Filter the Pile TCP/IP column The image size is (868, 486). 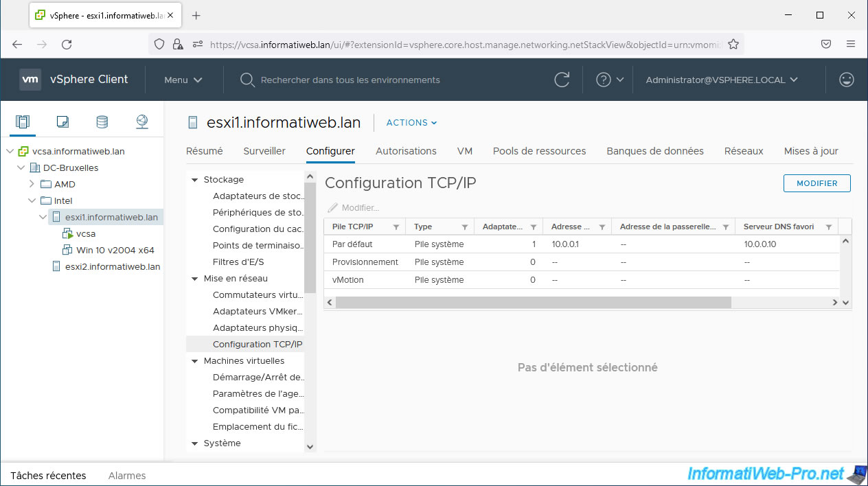tap(396, 227)
